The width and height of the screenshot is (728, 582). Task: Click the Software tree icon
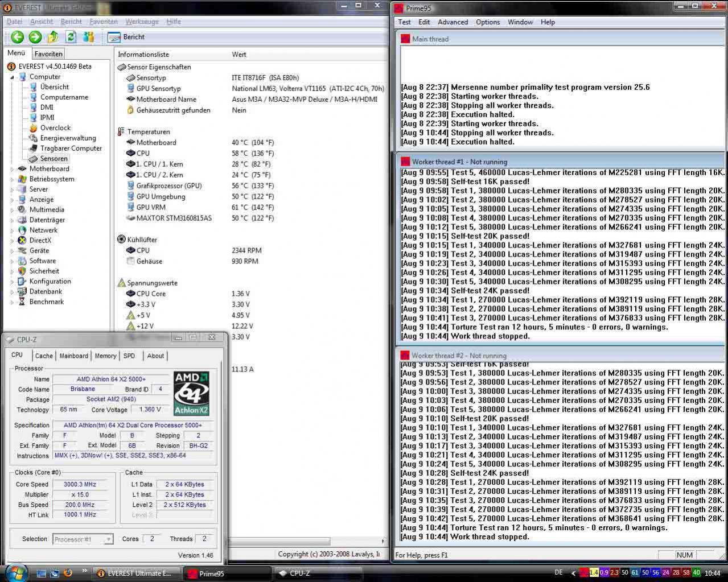[x=22, y=261]
